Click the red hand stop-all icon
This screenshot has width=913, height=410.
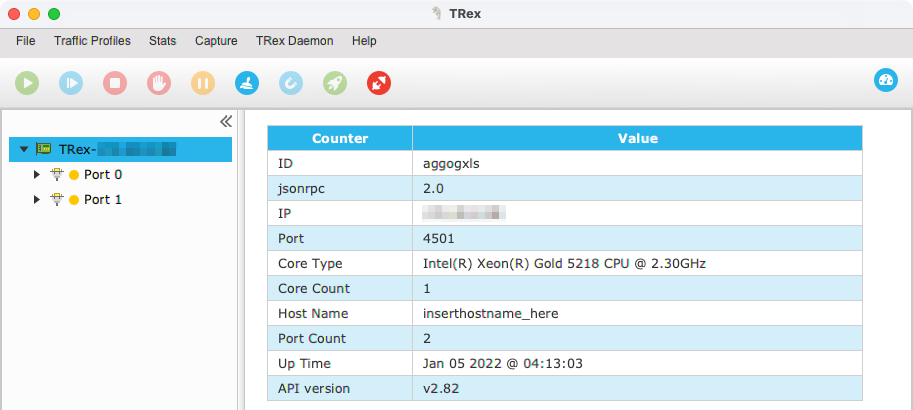point(159,83)
